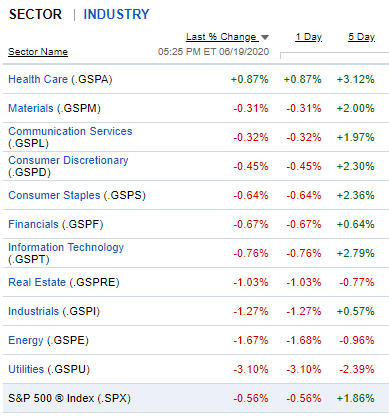Viewport: 389px width, 416px height.
Task: Open Materials (.GSPM) sector link
Action: [x=54, y=108]
